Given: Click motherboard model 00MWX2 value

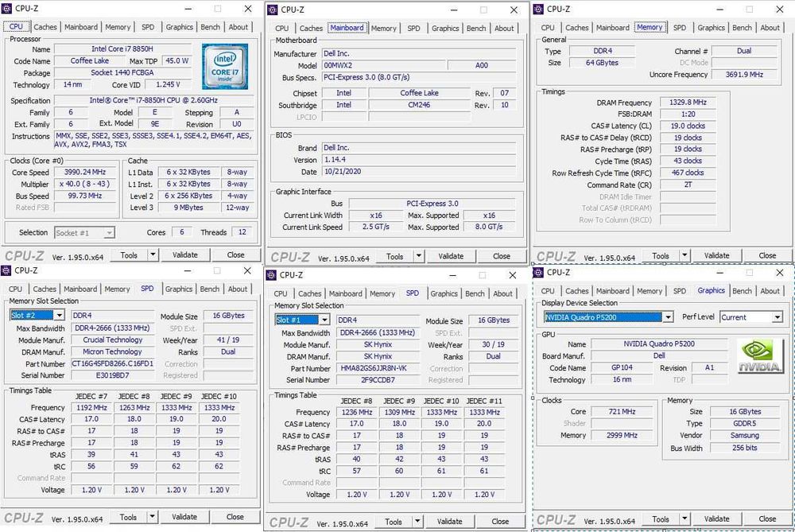Looking at the screenshot, I should (x=384, y=65).
